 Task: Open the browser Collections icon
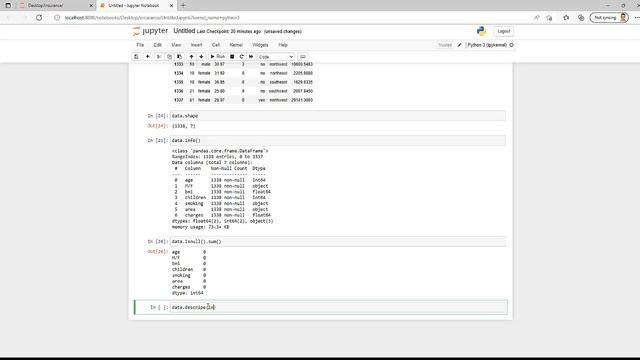tap(581, 18)
